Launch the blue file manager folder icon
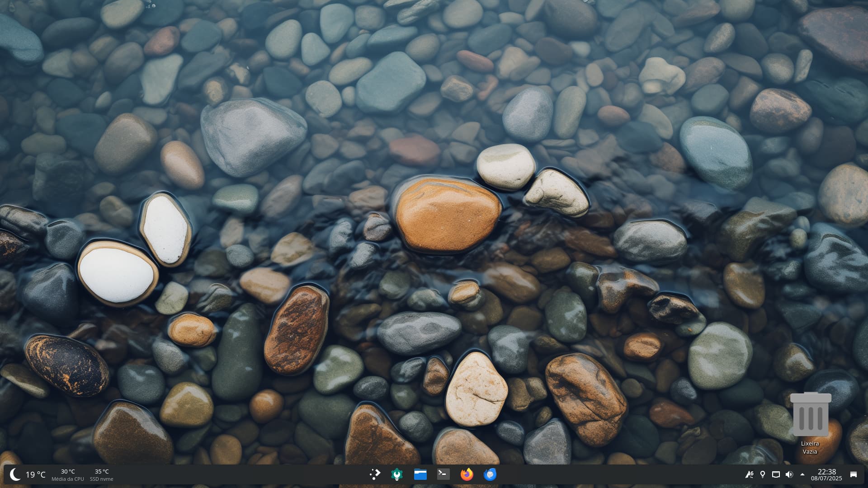Viewport: 868px width, 488px height. point(420,474)
